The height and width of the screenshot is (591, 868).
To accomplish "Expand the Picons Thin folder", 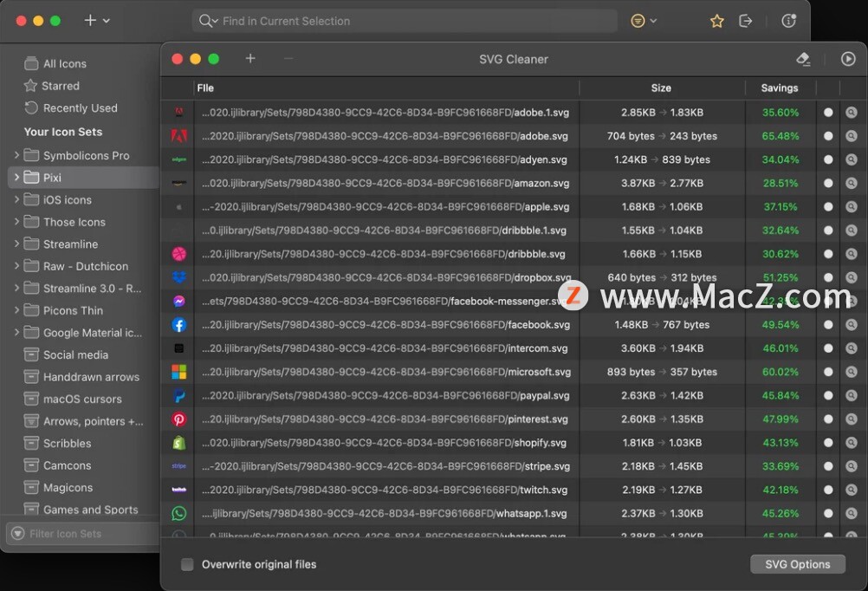I will pos(16,310).
